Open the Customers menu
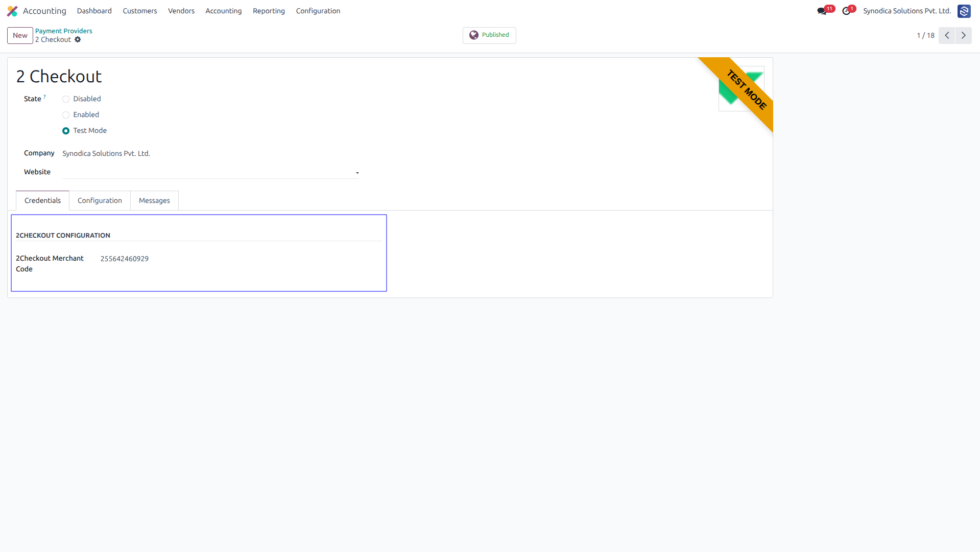 [x=140, y=11]
